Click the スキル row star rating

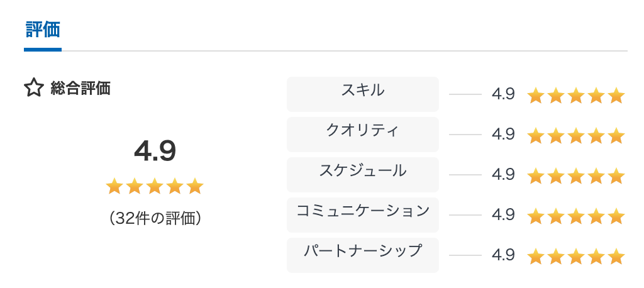tap(575, 96)
